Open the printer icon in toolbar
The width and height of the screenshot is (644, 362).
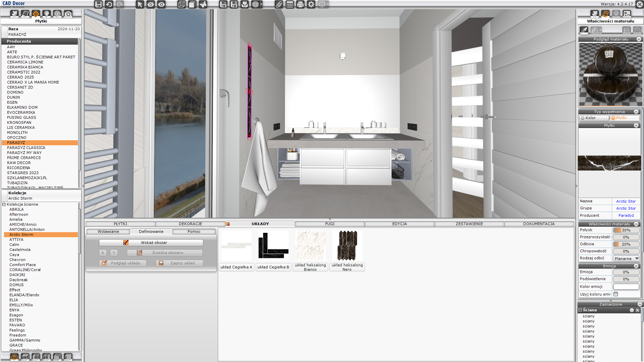click(x=300, y=4)
